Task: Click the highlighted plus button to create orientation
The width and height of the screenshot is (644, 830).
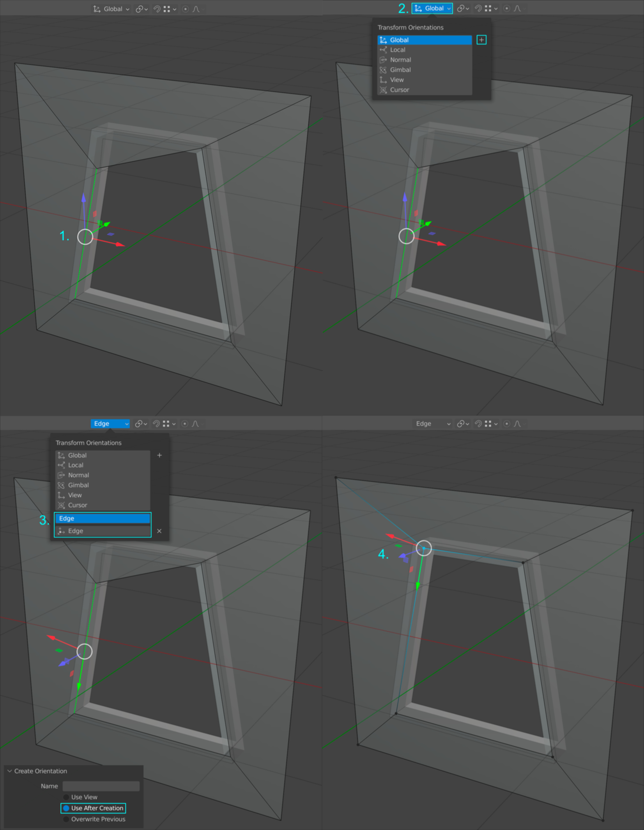Action: click(481, 40)
